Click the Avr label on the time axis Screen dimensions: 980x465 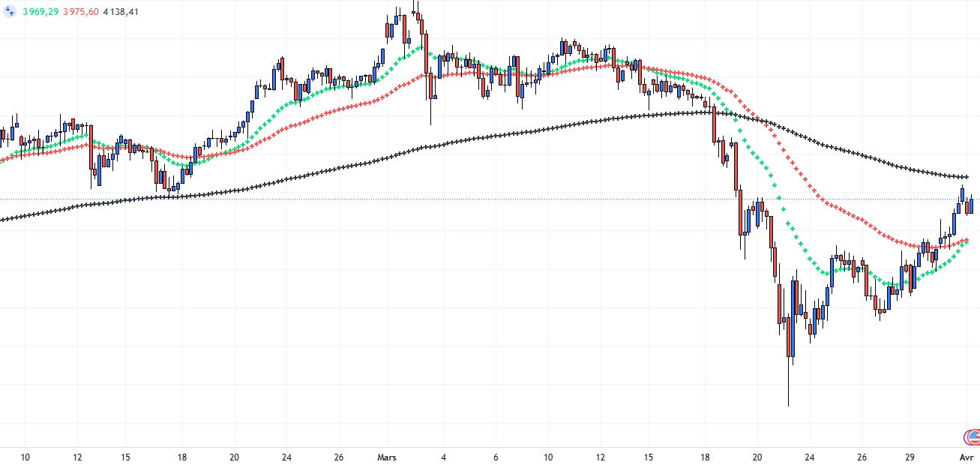point(967,457)
